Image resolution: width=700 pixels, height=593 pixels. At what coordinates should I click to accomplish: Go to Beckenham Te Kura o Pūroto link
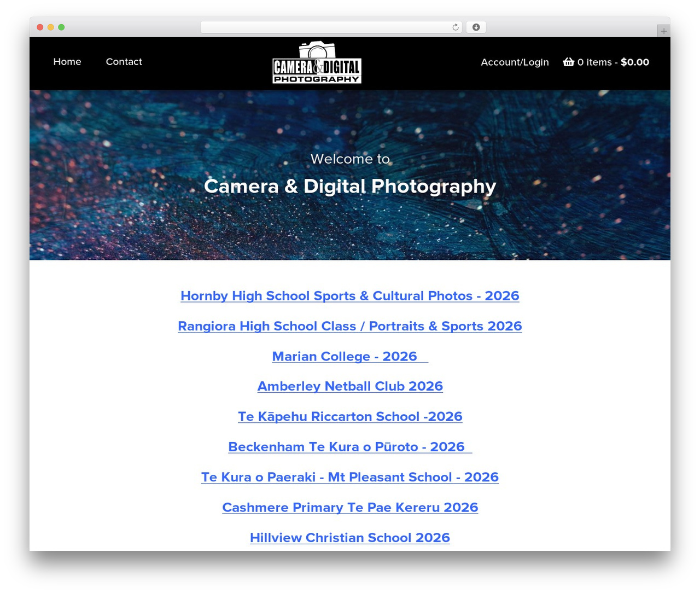coord(350,447)
